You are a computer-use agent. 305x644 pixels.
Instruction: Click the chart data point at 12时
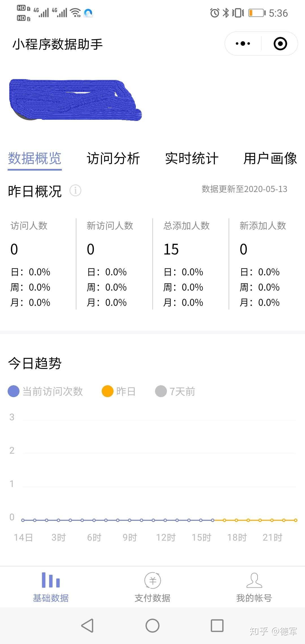click(165, 520)
